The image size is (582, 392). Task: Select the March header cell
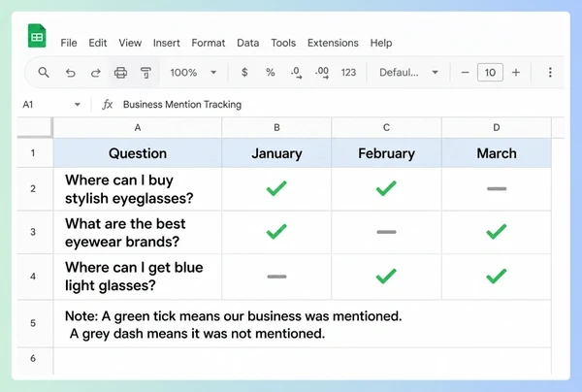tap(497, 153)
